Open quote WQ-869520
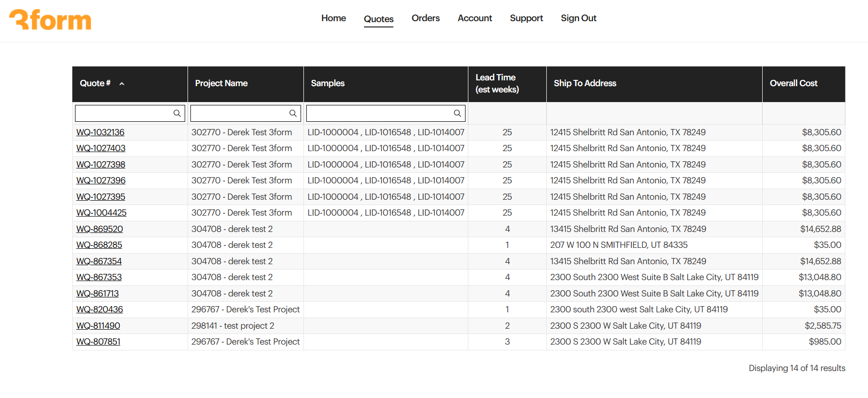This screenshot has width=868, height=398. [x=100, y=229]
